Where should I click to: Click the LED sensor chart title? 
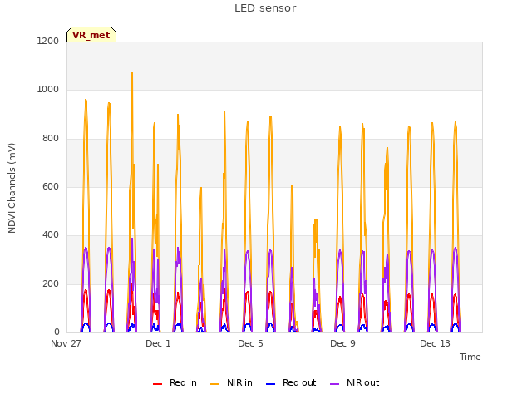point(265,8)
